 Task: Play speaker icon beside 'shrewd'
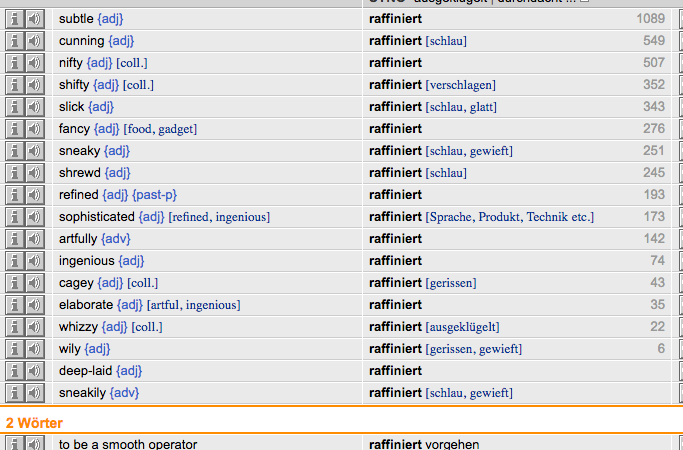coord(34,173)
